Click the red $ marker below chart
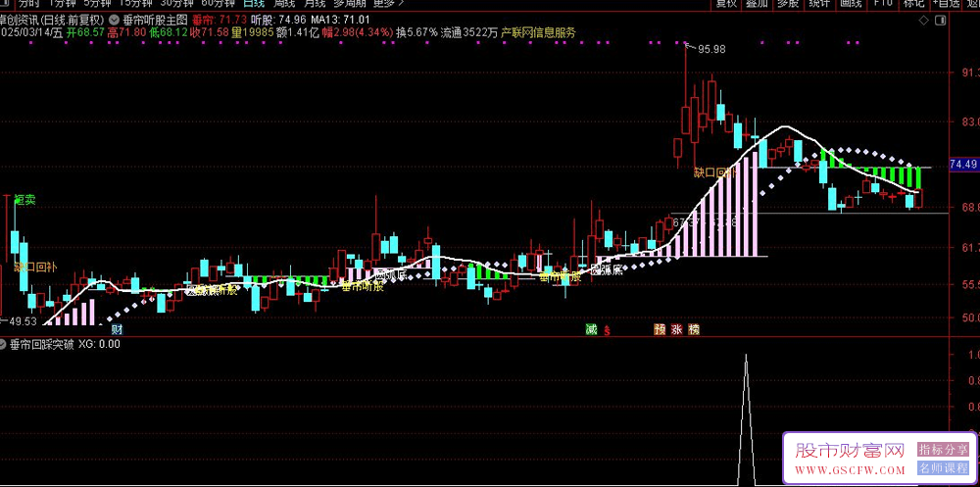980x487 pixels. (607, 330)
